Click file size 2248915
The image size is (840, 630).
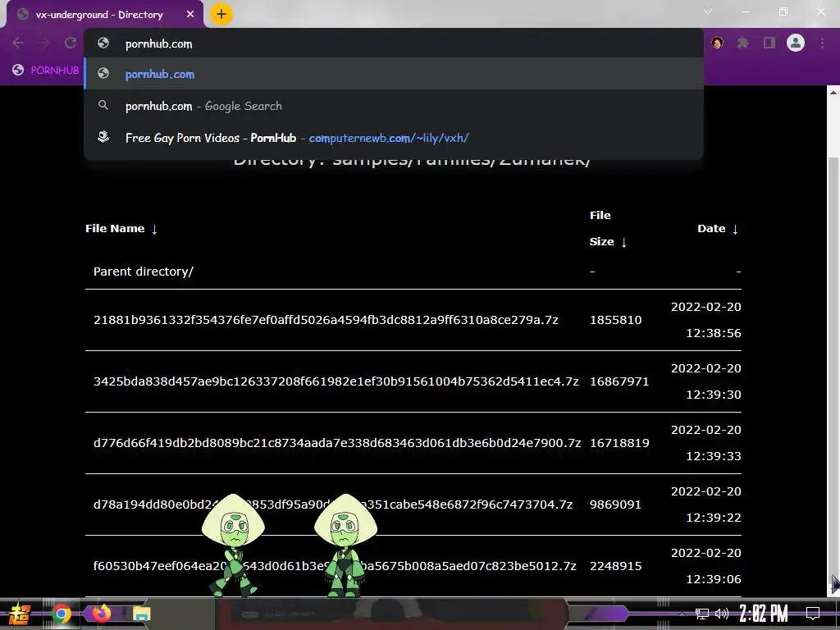click(x=615, y=566)
